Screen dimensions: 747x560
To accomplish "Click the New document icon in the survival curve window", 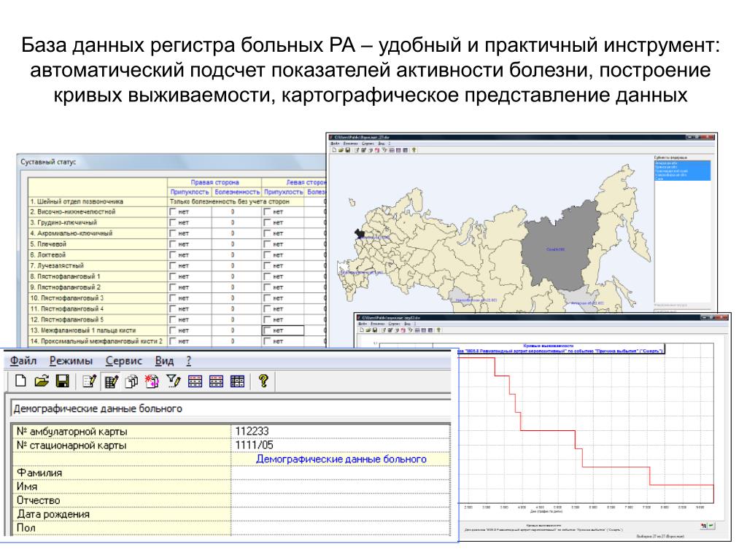I will coord(362,330).
